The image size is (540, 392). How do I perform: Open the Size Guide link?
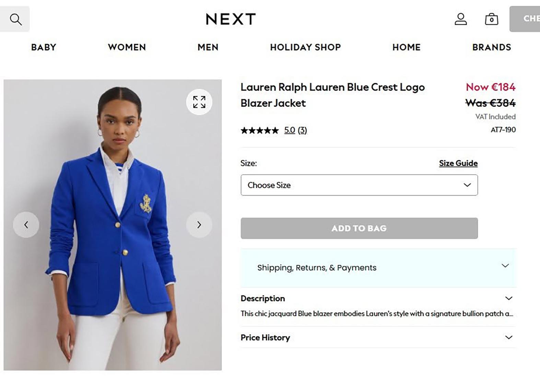[x=458, y=163]
